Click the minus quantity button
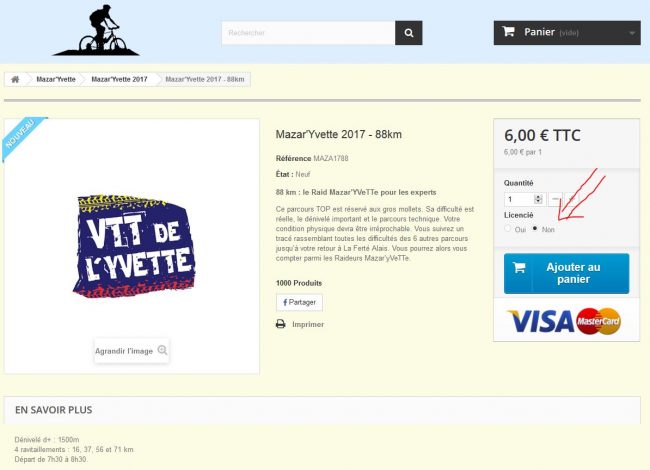Viewport: 650px width, 470px height. coord(556,200)
